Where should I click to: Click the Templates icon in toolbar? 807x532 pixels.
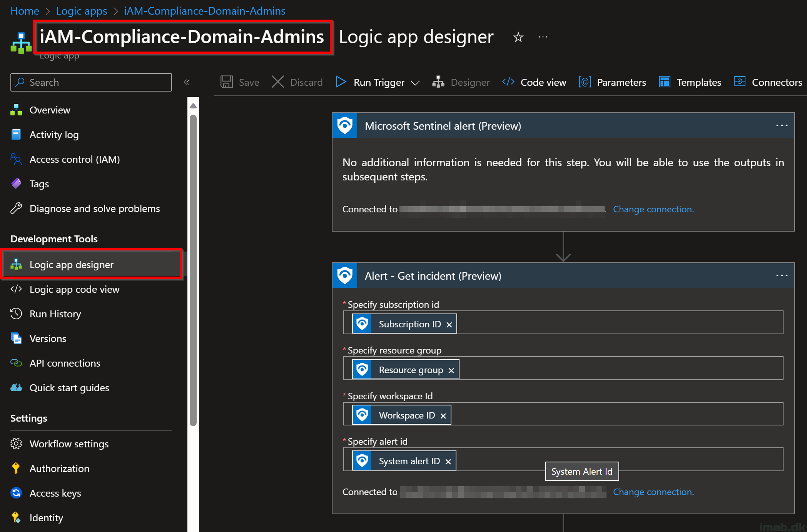pos(665,82)
